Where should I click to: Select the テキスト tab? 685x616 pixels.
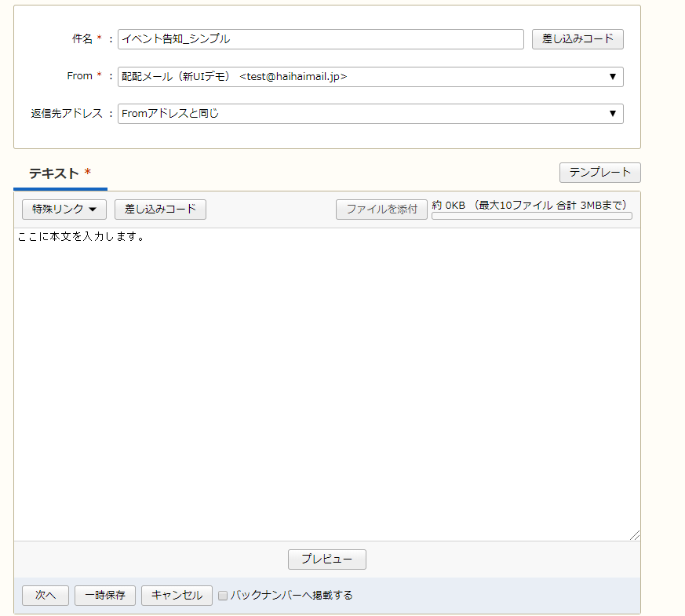tap(60, 174)
